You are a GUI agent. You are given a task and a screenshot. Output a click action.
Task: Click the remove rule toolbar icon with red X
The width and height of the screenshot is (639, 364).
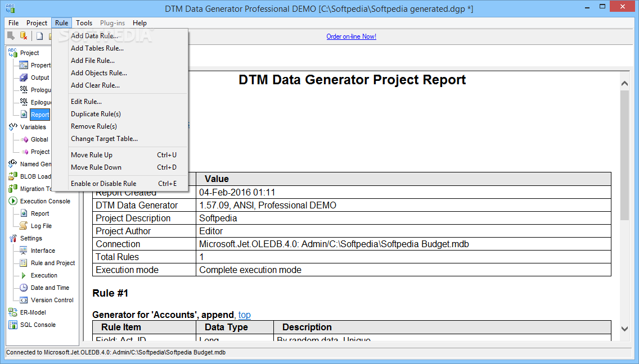tap(24, 36)
